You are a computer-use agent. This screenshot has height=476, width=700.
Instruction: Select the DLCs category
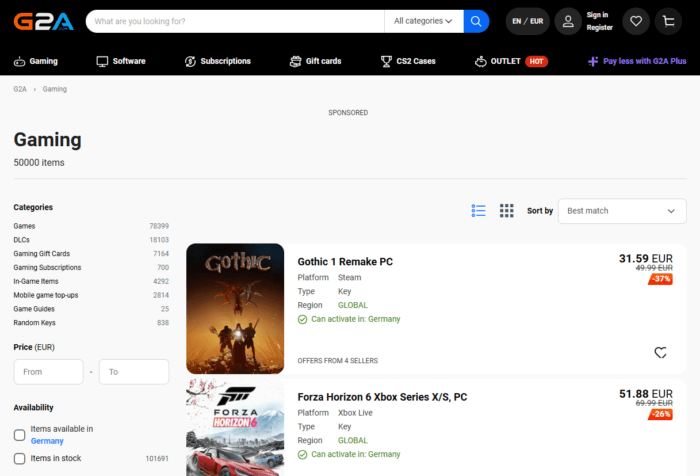[x=21, y=240]
